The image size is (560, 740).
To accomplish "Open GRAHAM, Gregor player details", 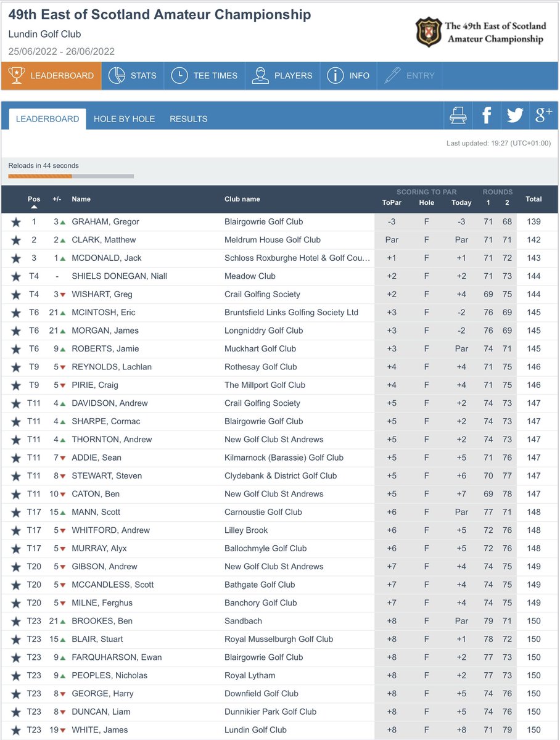I will click(105, 222).
